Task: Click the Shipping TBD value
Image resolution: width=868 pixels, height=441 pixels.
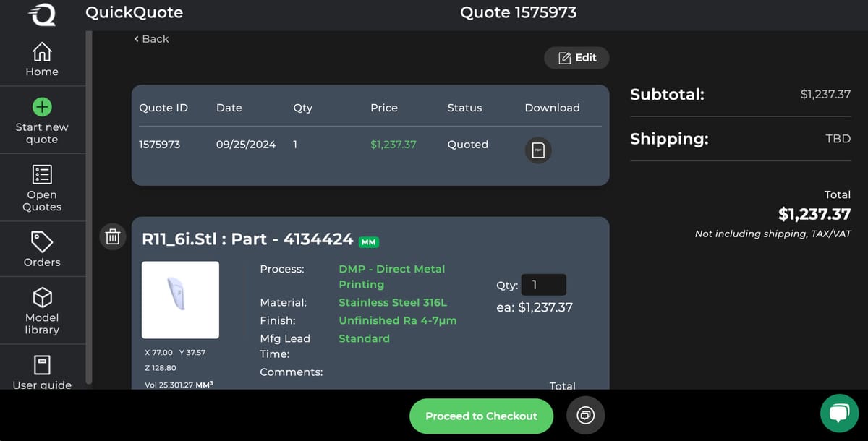Action: point(838,139)
